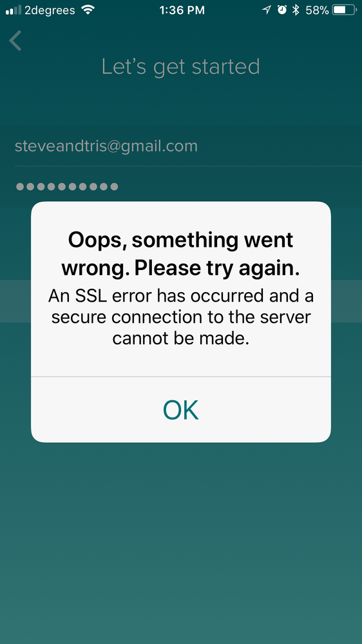This screenshot has width=362, height=644.
Task: Tap the blank space right of the password dots
Action: pyautogui.click(x=238, y=187)
